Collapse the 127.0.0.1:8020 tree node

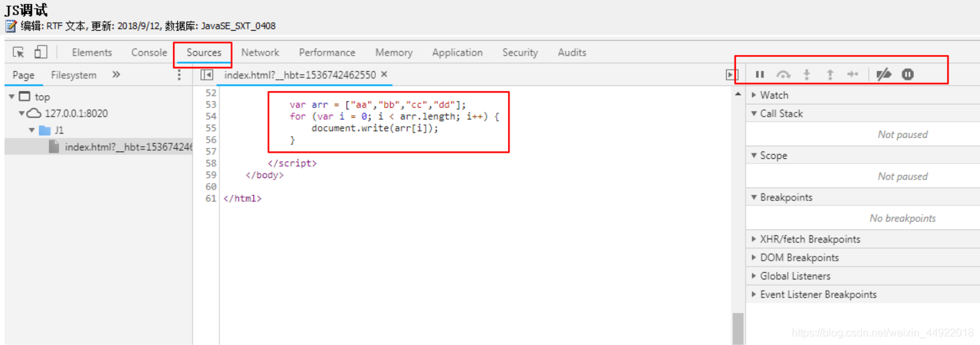click(21, 114)
